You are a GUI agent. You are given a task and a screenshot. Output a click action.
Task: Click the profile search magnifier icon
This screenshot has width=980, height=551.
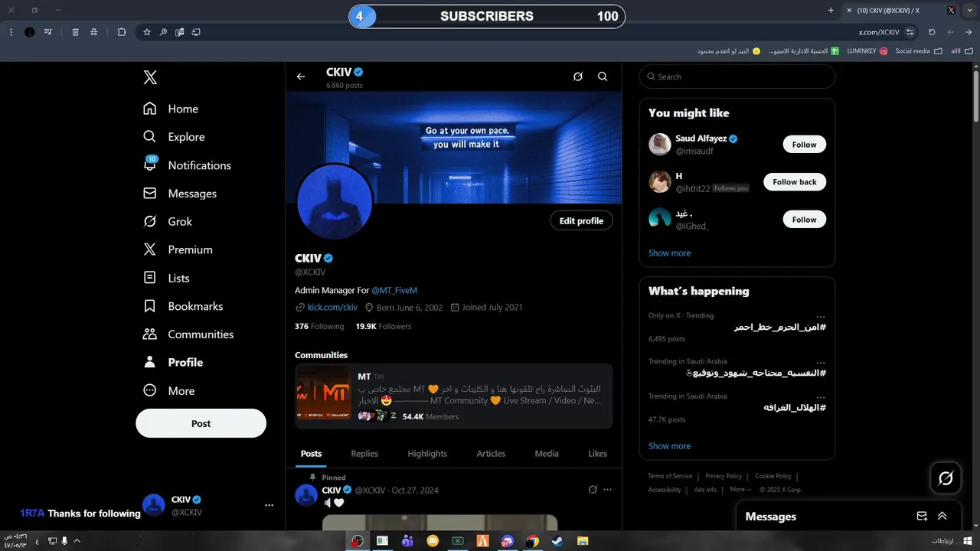[603, 77]
